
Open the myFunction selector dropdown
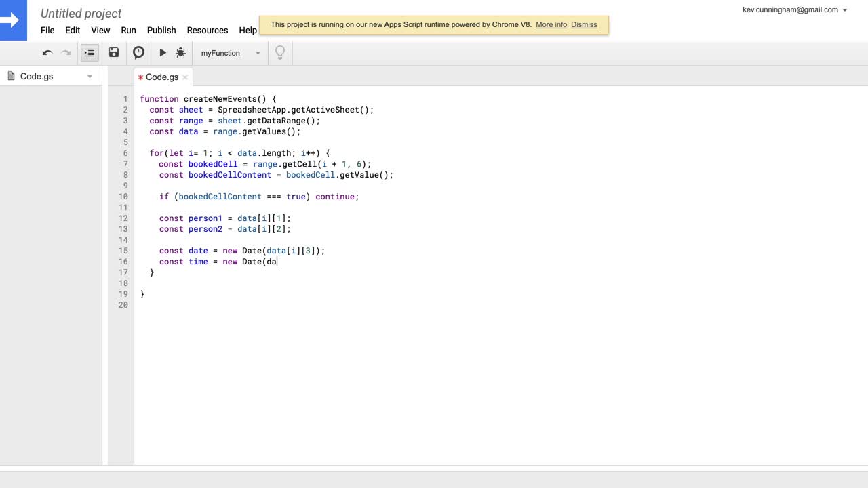coord(231,53)
